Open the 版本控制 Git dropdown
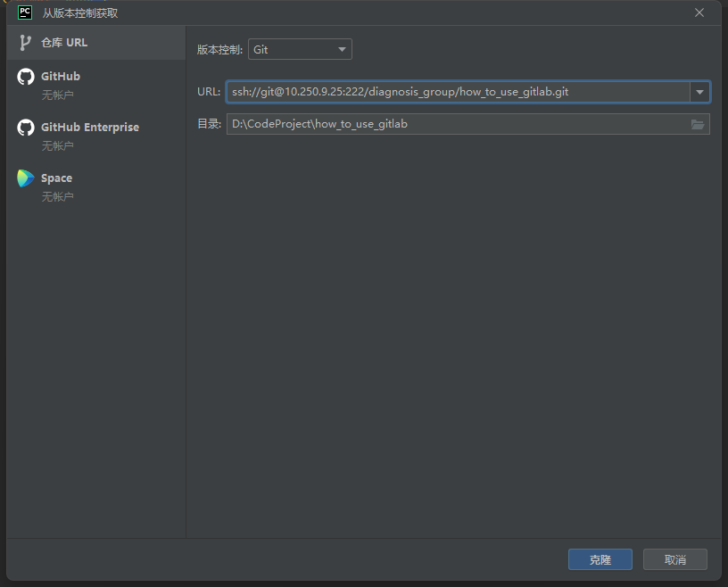The height and width of the screenshot is (587, 728). point(300,49)
